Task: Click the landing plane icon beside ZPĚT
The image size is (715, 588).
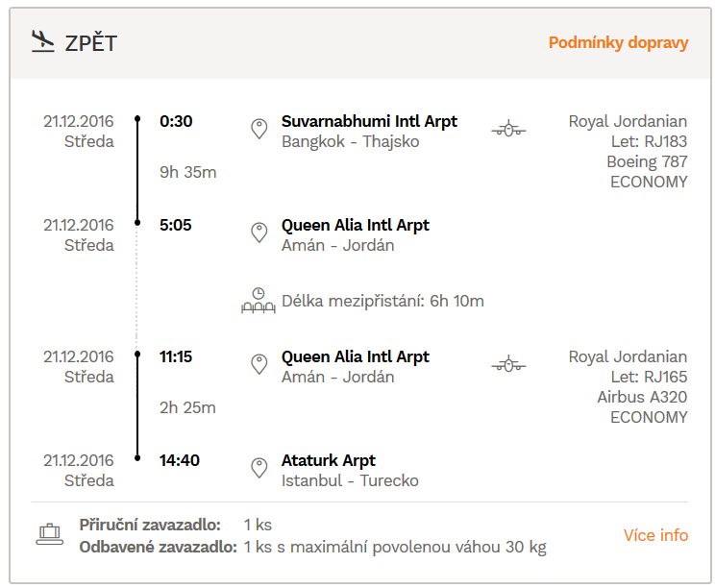Action: pyautogui.click(x=43, y=41)
